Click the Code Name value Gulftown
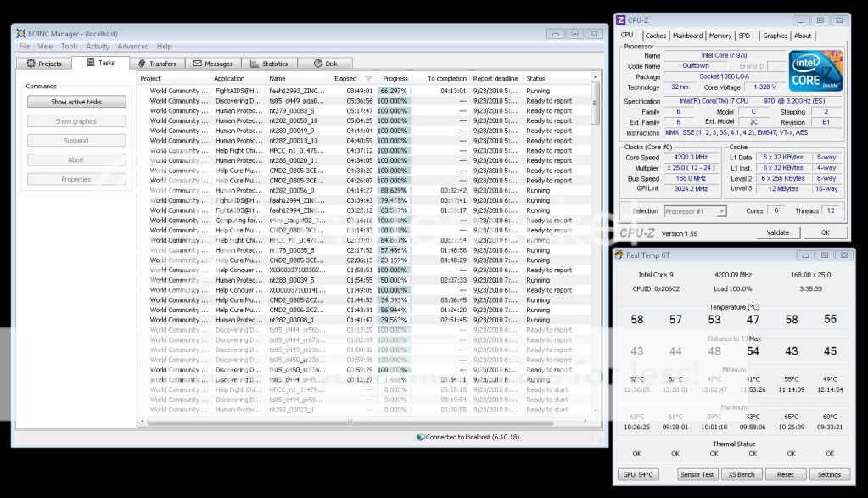This screenshot has height=498, width=868. click(x=695, y=66)
